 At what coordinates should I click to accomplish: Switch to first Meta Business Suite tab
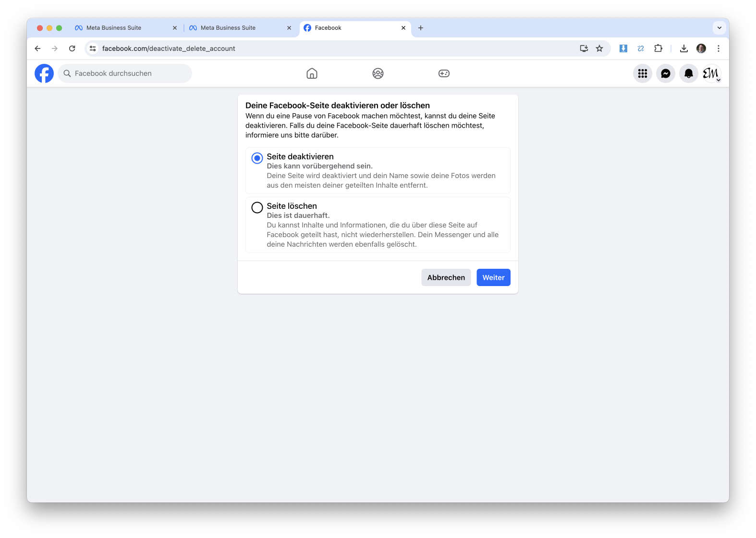[114, 28]
